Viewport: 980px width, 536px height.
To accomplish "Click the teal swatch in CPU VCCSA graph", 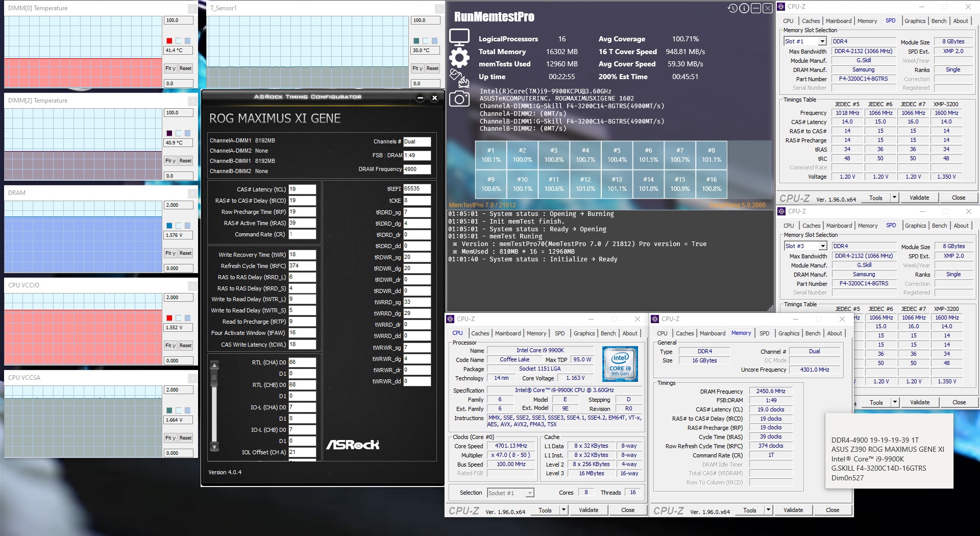I will [169, 410].
